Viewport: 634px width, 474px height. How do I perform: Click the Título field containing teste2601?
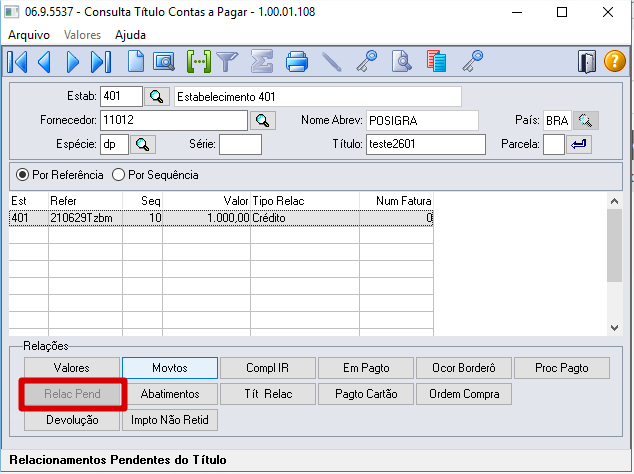tap(426, 144)
